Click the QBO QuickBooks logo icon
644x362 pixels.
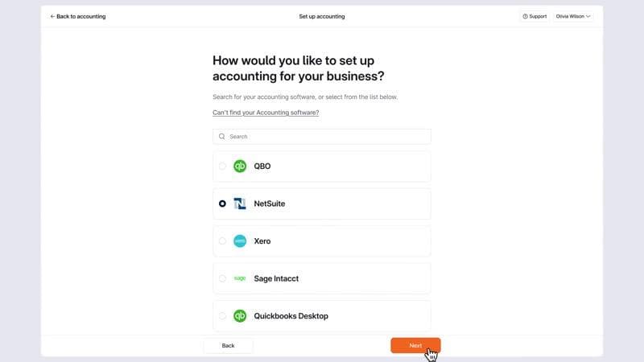point(239,167)
